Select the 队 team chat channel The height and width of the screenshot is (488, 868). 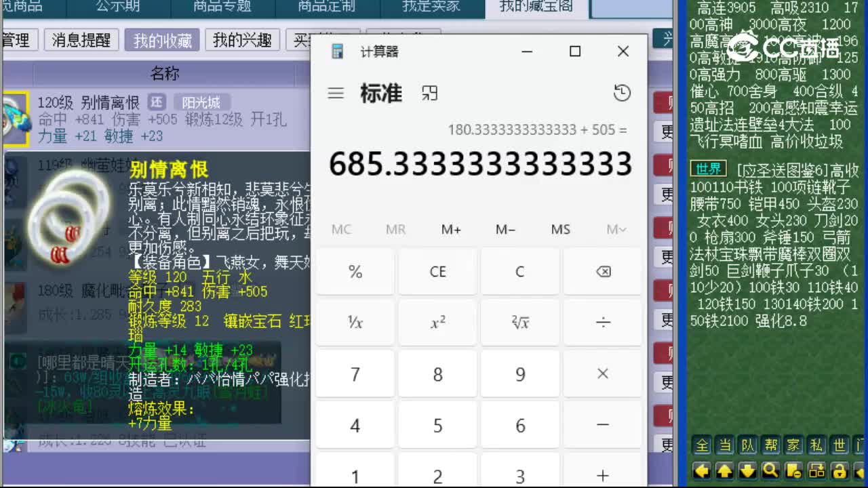tap(748, 445)
